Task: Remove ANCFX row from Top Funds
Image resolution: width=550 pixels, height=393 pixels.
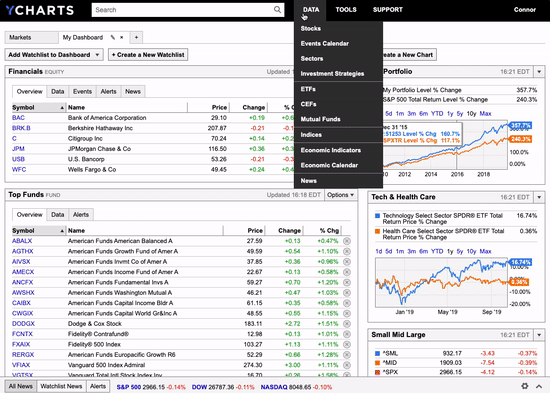Action: pos(347,282)
